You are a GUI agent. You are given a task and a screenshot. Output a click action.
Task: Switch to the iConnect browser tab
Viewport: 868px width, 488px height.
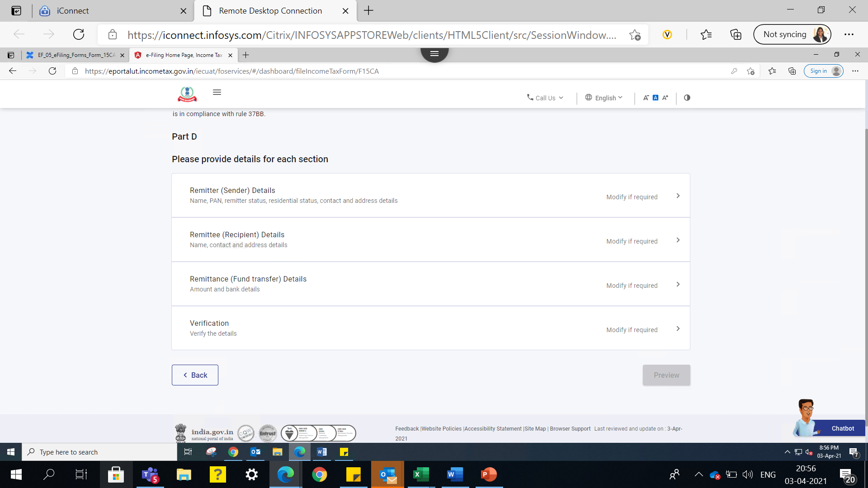click(72, 11)
